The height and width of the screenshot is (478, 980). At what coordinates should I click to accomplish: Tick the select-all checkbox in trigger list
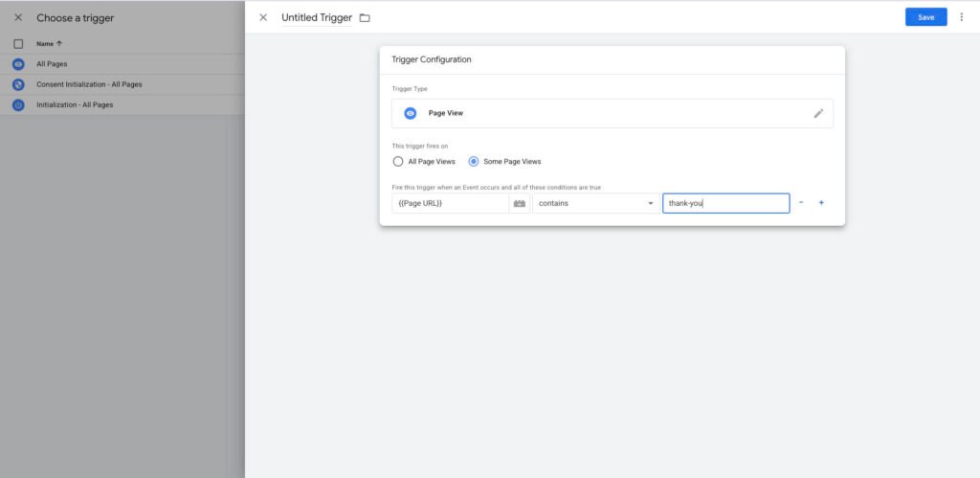click(18, 44)
